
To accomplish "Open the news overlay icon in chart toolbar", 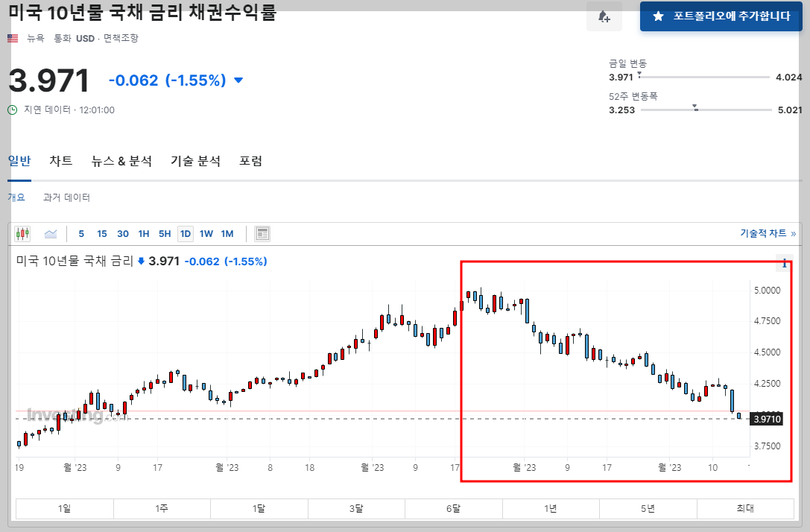I will (262, 234).
